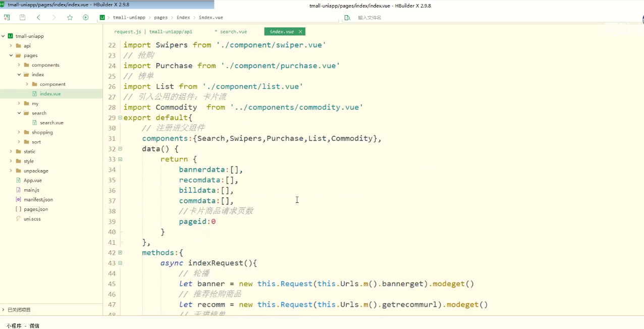
Task: Click the static folder icon
Action: click(18, 151)
